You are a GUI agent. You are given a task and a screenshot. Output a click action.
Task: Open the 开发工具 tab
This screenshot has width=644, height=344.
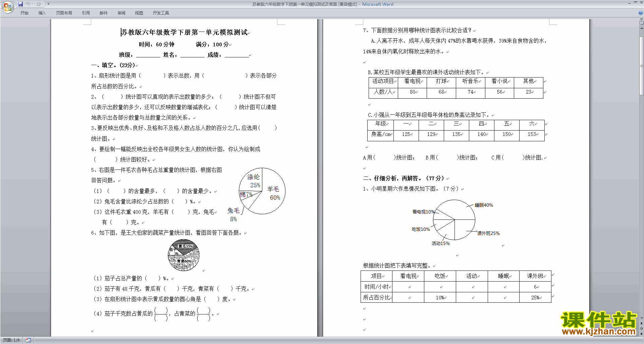(x=161, y=13)
